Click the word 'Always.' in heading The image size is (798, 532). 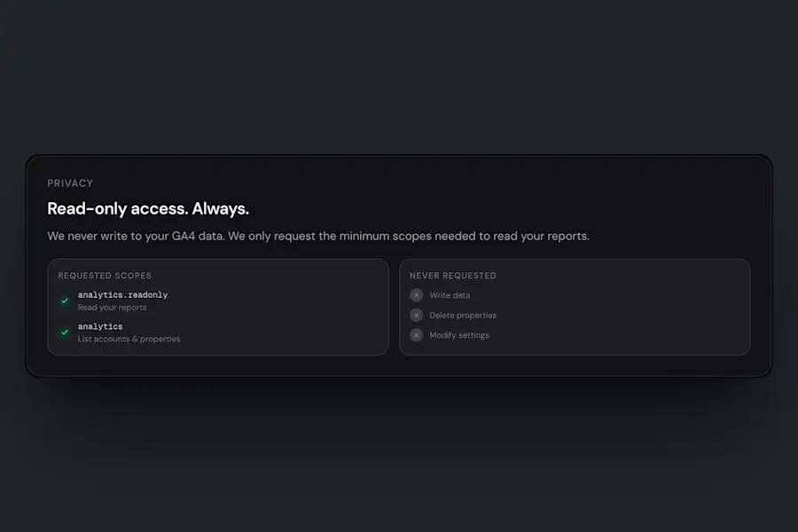[221, 208]
